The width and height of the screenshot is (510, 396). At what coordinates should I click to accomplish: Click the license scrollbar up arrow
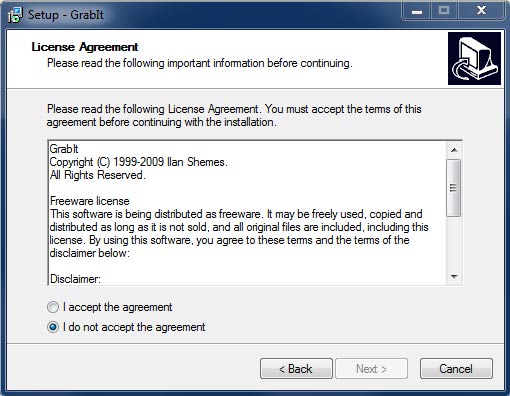click(x=454, y=150)
